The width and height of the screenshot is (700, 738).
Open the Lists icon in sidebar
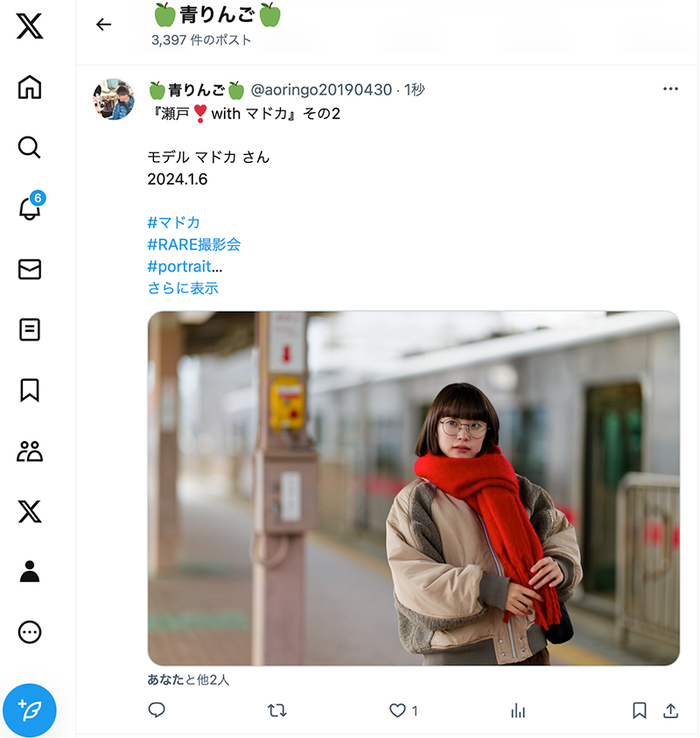pos(30,329)
